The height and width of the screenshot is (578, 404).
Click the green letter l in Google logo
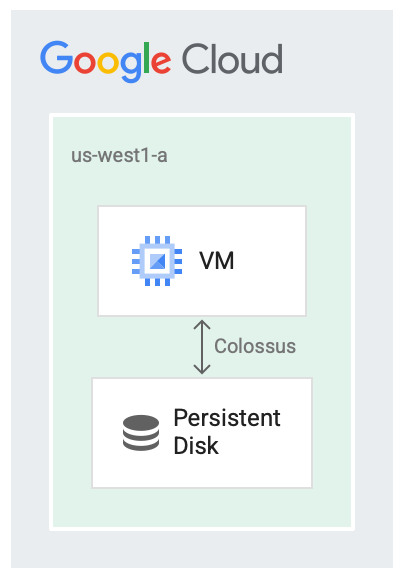146,58
